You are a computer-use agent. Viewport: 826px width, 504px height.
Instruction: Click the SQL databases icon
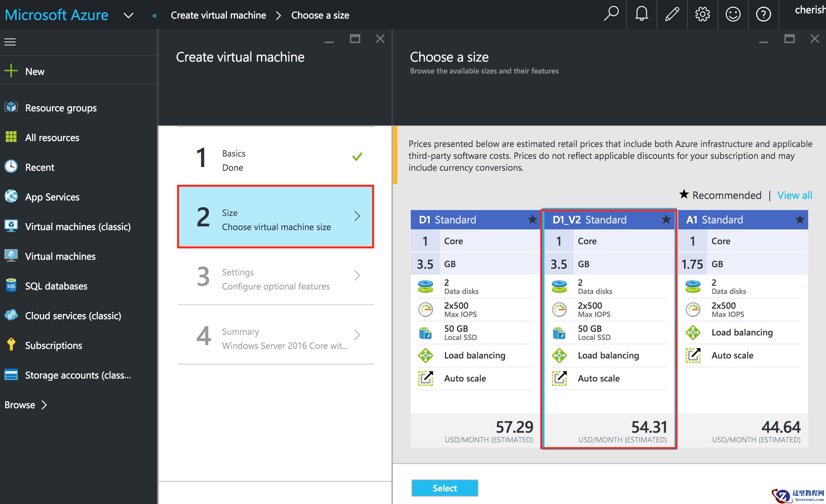pos(11,285)
